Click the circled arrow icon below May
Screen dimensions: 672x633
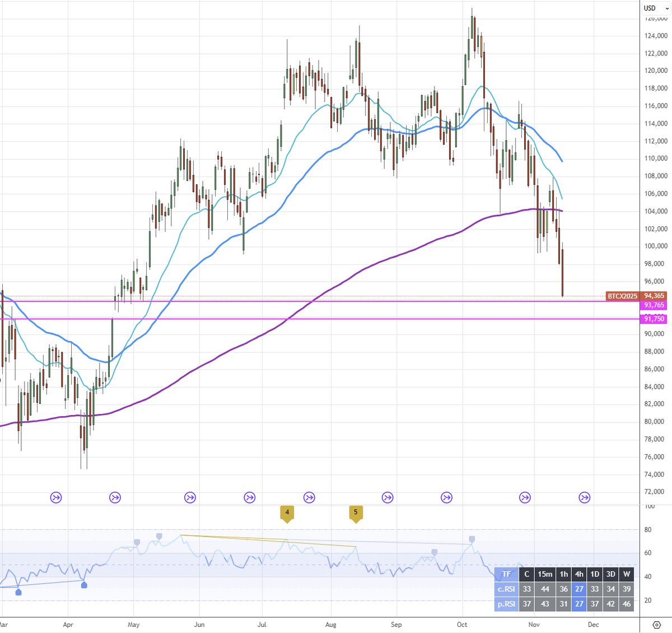114,497
